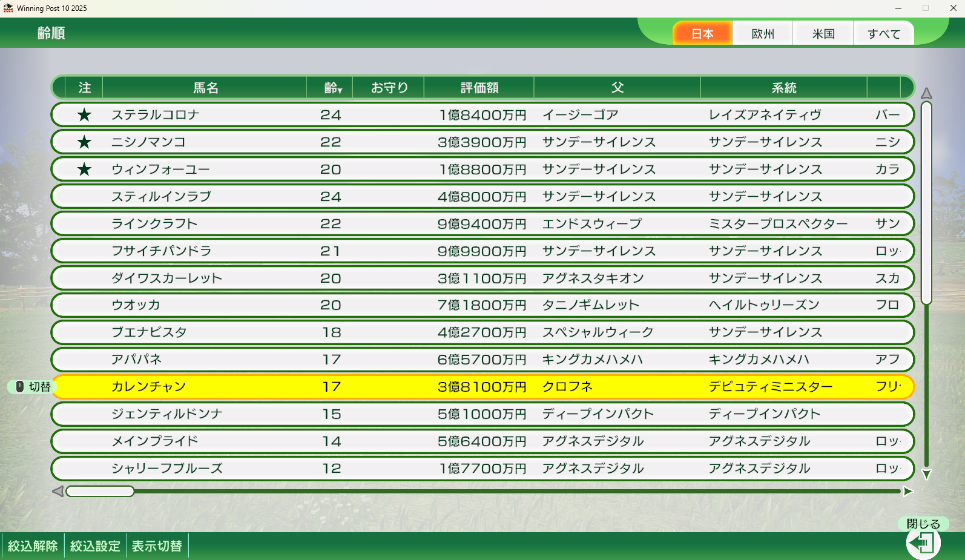
Task: Click the value 6億5700万円
Action: point(482,360)
